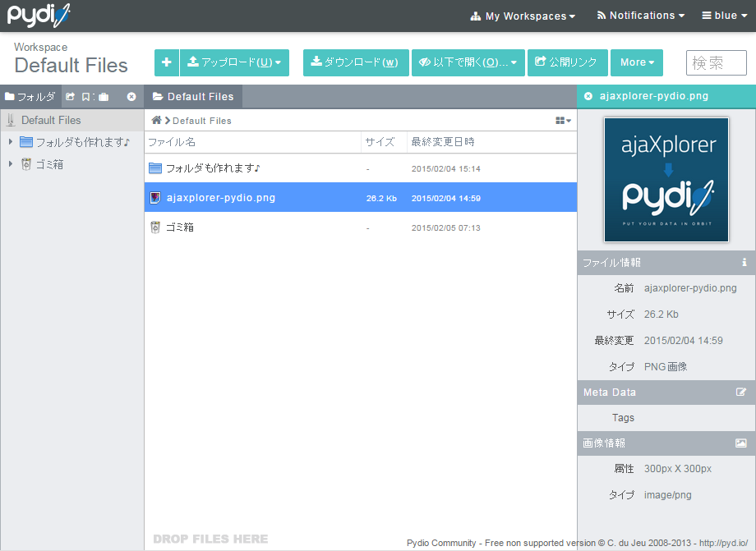Screen dimensions: 756x551
Task: Click the green plus button to create new item
Action: pyautogui.click(x=166, y=62)
